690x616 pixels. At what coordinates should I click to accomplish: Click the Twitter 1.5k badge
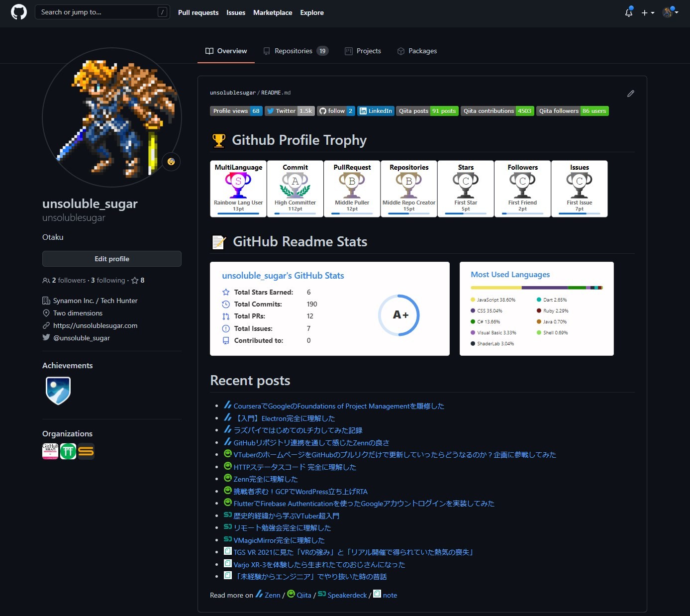(290, 111)
